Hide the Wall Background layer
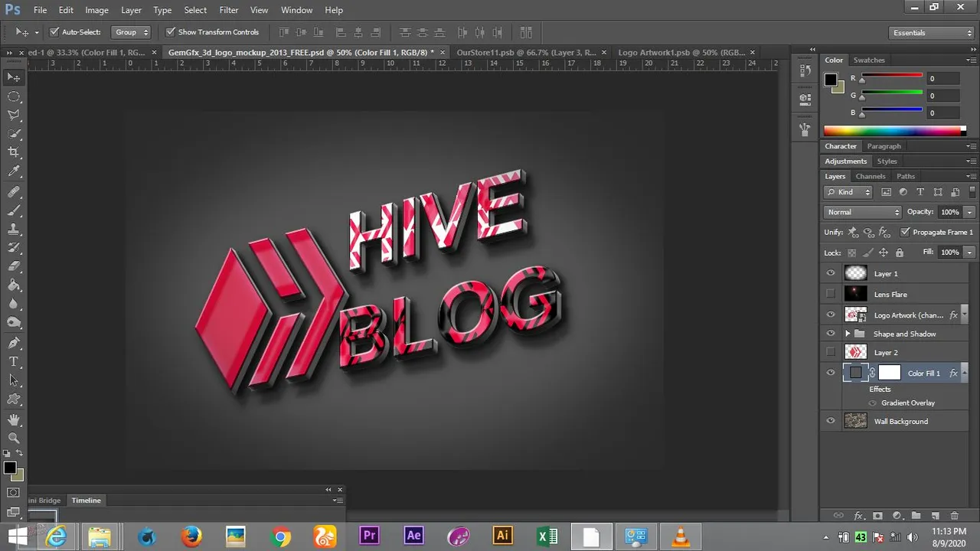Viewport: 980px width, 551px height. point(831,421)
